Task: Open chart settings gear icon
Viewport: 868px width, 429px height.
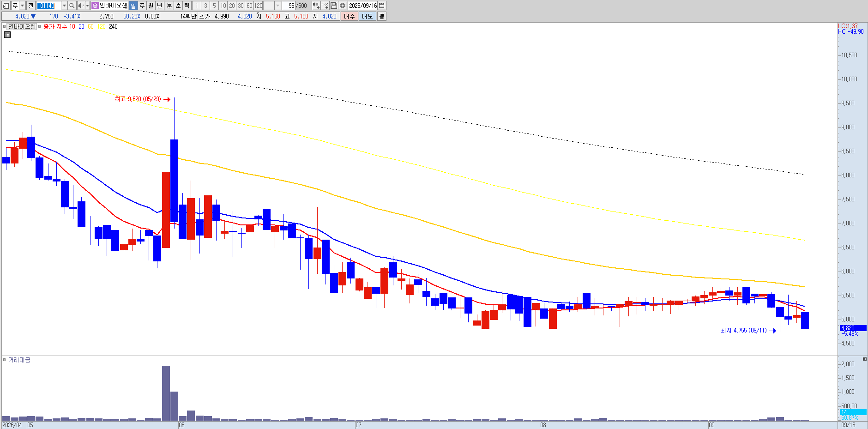Action: click(x=343, y=6)
